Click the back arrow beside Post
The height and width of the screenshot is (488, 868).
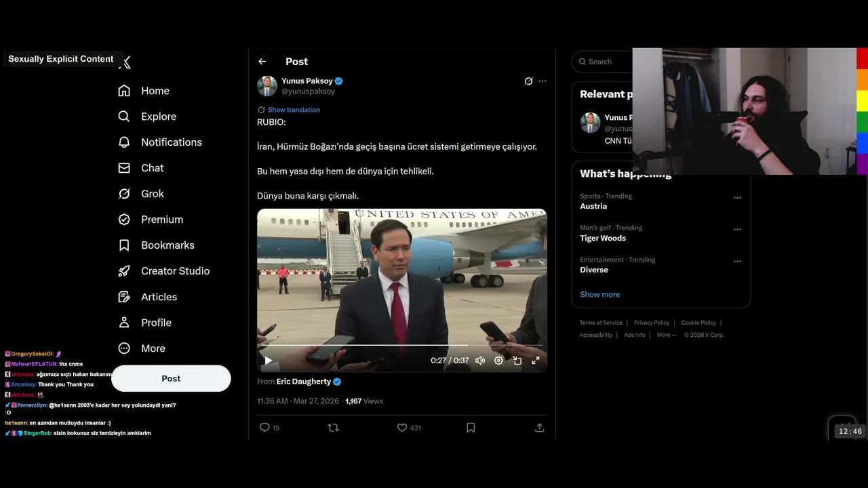point(262,62)
